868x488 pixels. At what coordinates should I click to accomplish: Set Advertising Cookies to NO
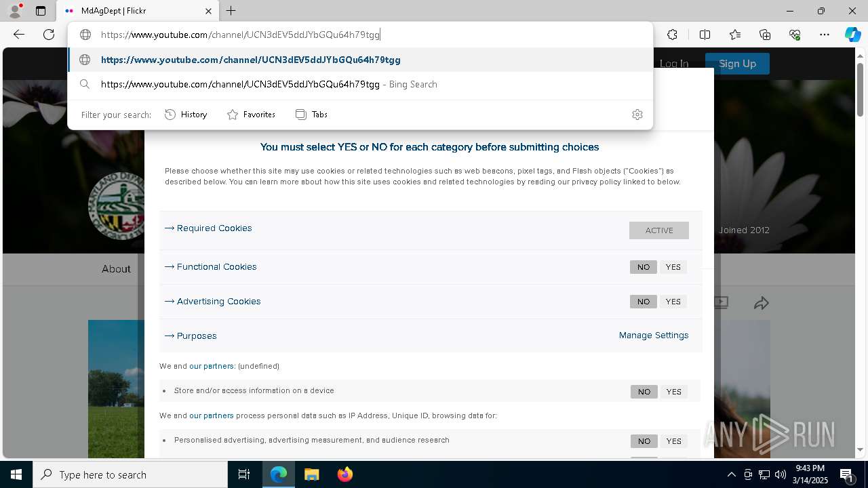coord(644,302)
